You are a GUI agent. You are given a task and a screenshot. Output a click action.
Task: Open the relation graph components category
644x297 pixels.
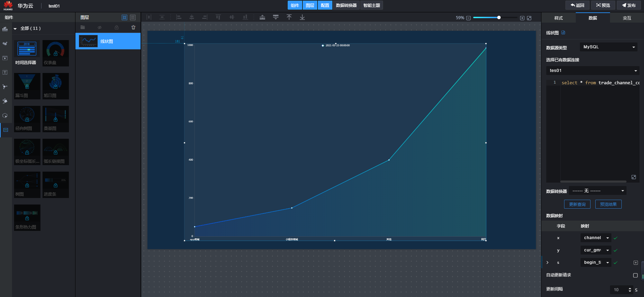click(5, 87)
